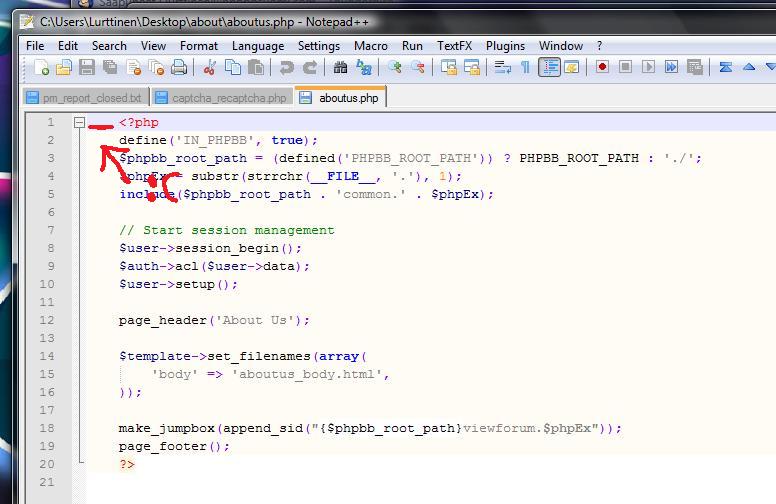Open the Language menu
Viewport: 776px width, 504px height.
pos(257,45)
